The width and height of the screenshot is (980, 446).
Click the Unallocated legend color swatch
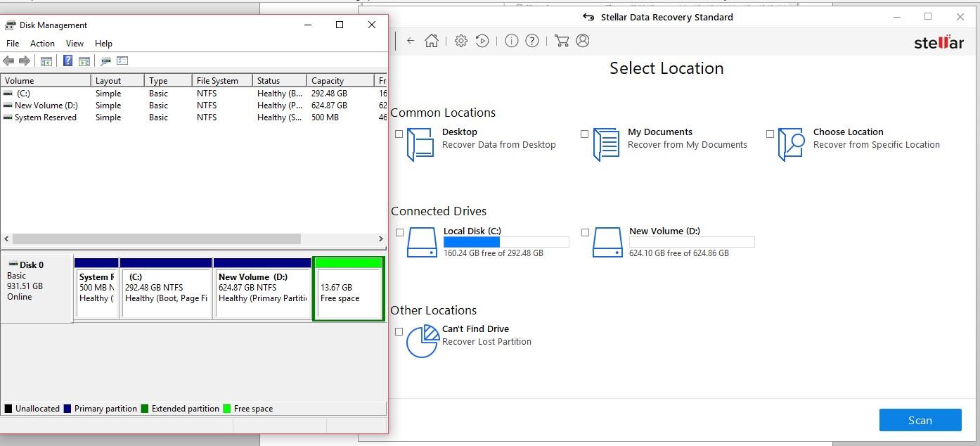tap(8, 409)
